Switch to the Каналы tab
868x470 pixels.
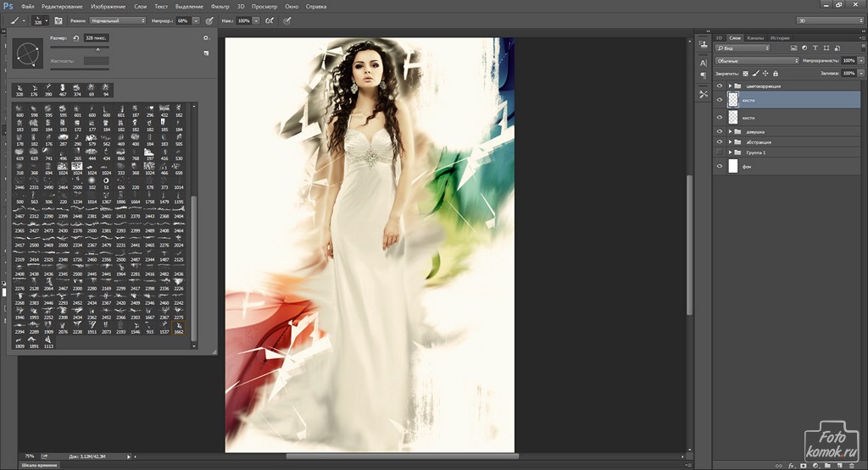tap(754, 38)
